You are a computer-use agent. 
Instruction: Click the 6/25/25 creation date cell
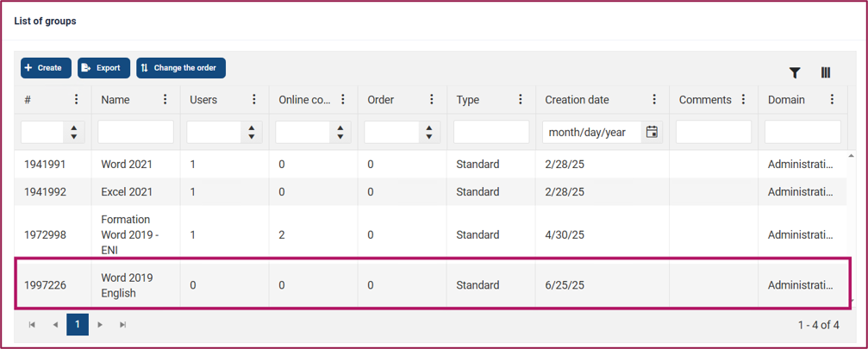coord(565,285)
